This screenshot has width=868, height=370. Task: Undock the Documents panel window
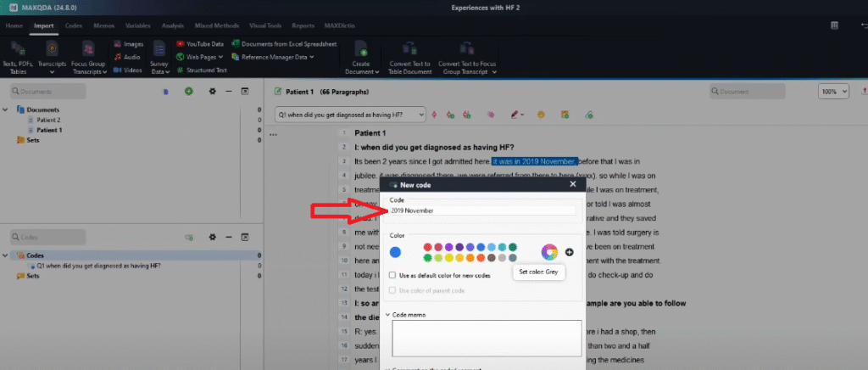(245, 92)
